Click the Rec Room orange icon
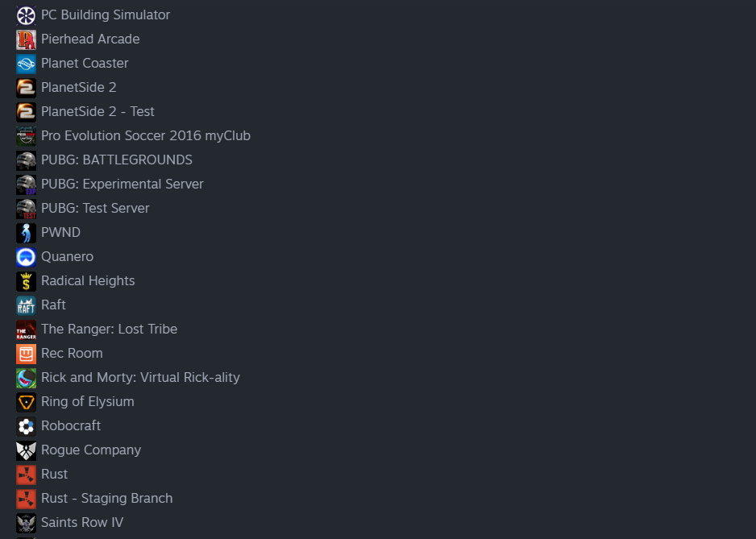 coord(26,354)
